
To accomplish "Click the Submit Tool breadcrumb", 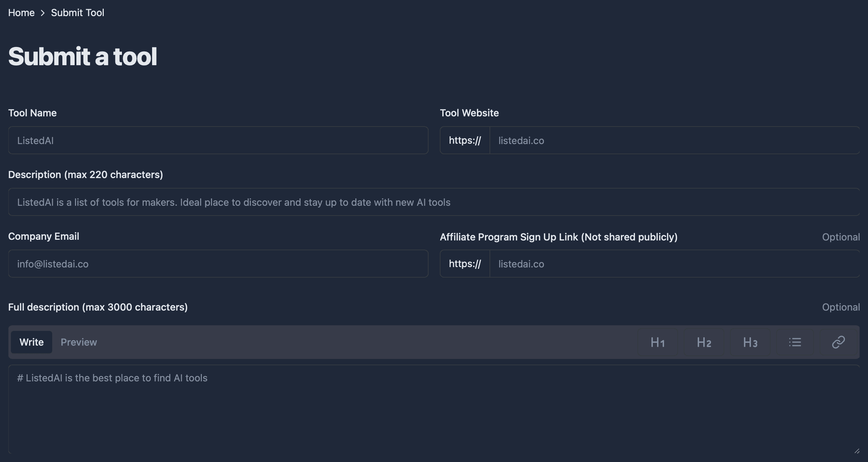I will pyautogui.click(x=77, y=13).
